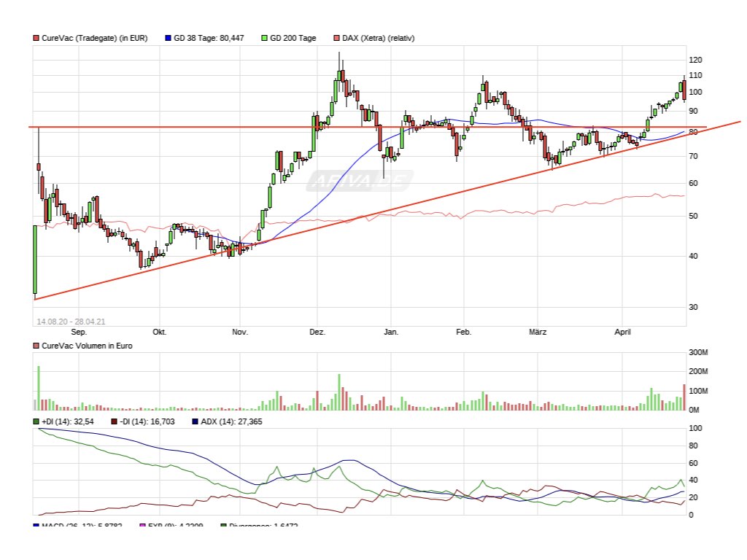The height and width of the screenshot is (560, 747).
Task: Click the Jan. axis label
Action: pyautogui.click(x=391, y=332)
